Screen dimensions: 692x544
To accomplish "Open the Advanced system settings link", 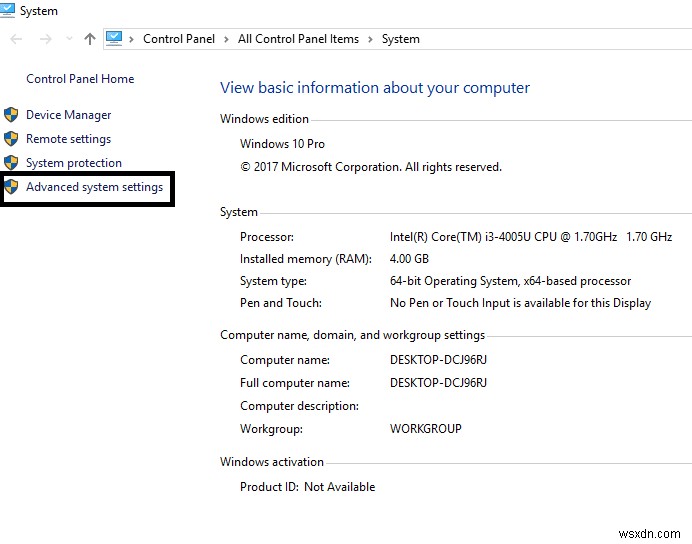I will click(x=94, y=187).
